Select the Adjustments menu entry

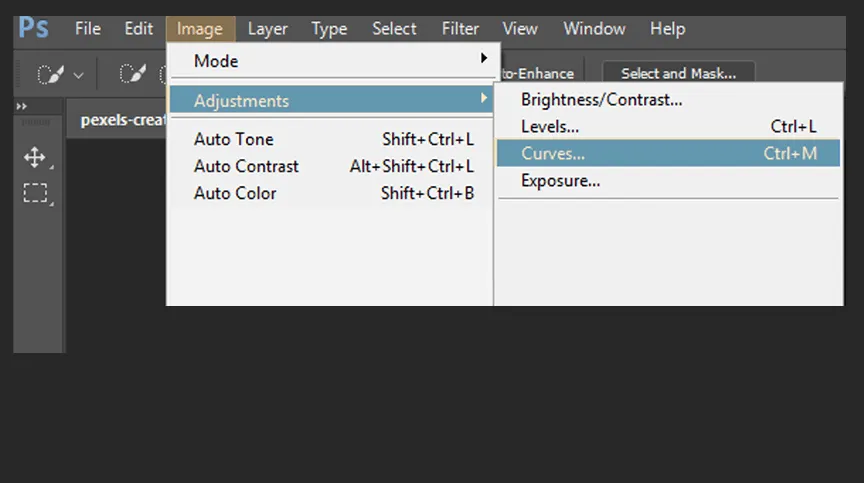point(331,100)
